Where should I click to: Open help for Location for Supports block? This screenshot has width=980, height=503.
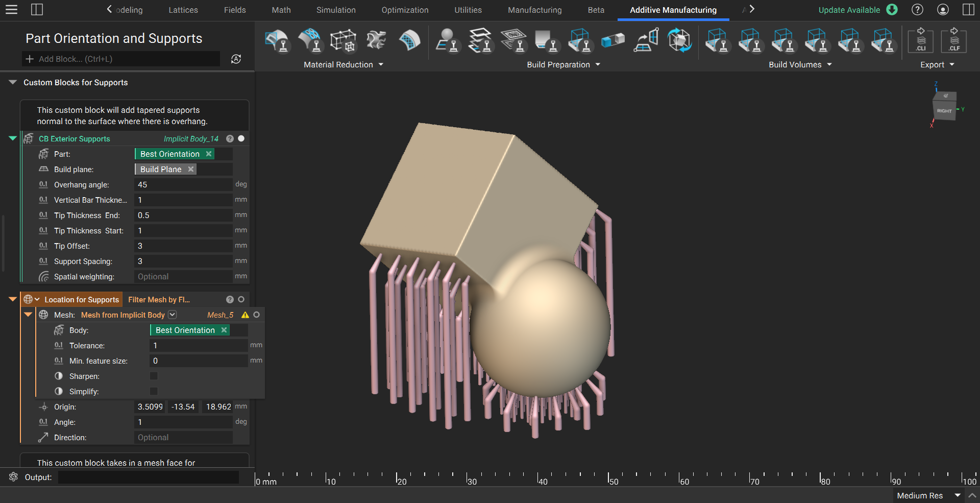[x=230, y=299]
